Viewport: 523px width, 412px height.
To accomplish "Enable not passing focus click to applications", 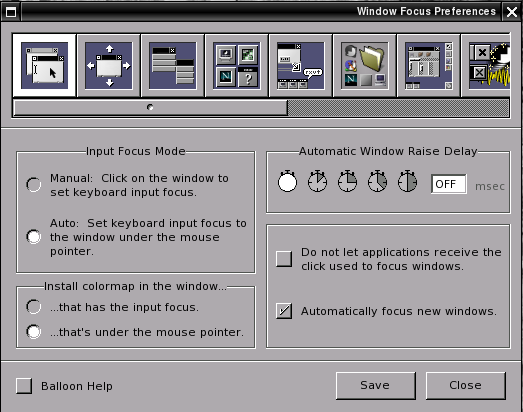I will click(284, 259).
